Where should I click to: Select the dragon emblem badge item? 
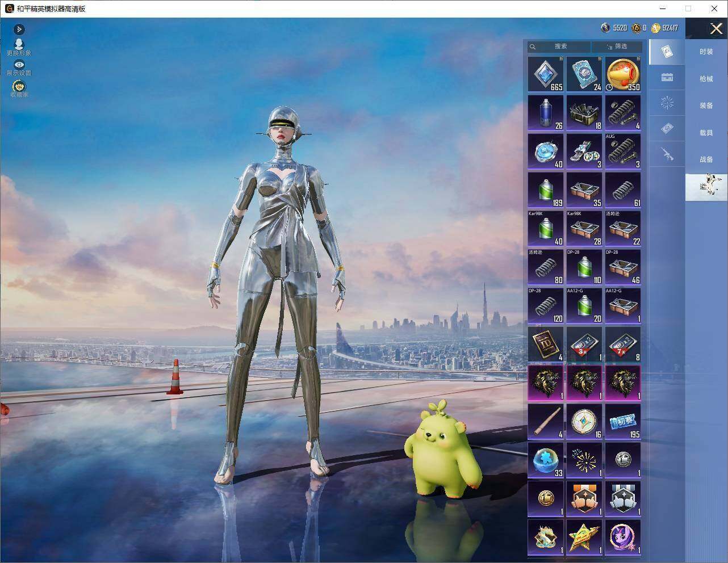546,537
